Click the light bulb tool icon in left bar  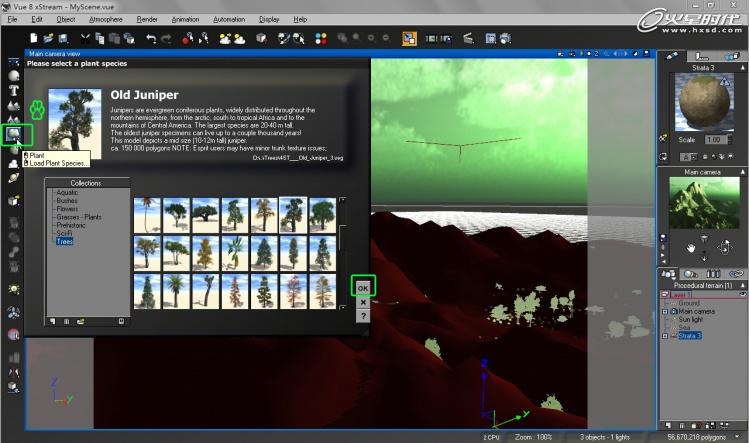(x=14, y=289)
